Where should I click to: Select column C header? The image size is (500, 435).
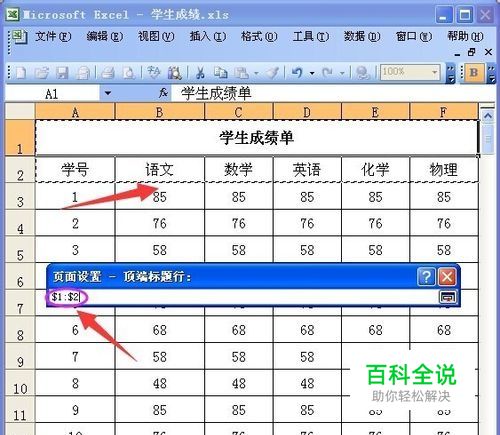[239, 112]
